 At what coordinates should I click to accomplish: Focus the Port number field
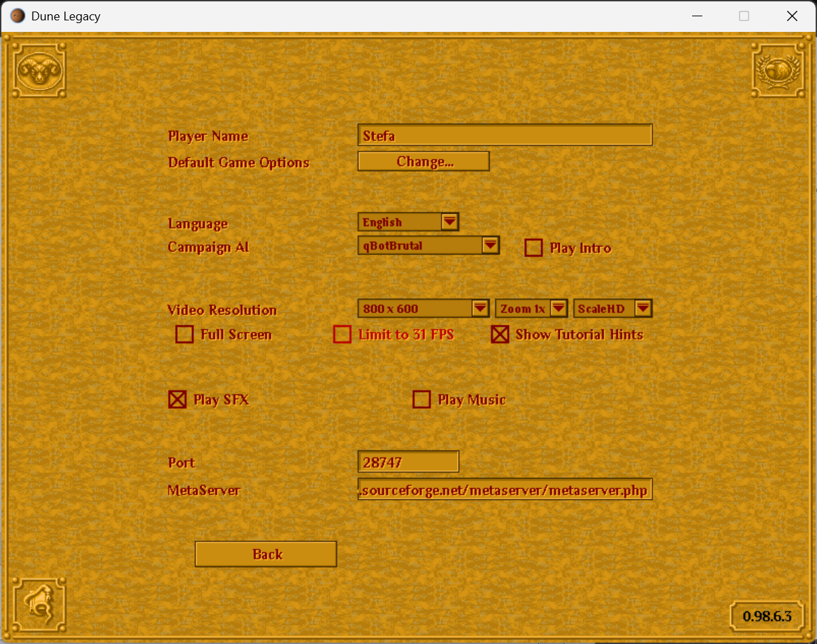point(408,462)
